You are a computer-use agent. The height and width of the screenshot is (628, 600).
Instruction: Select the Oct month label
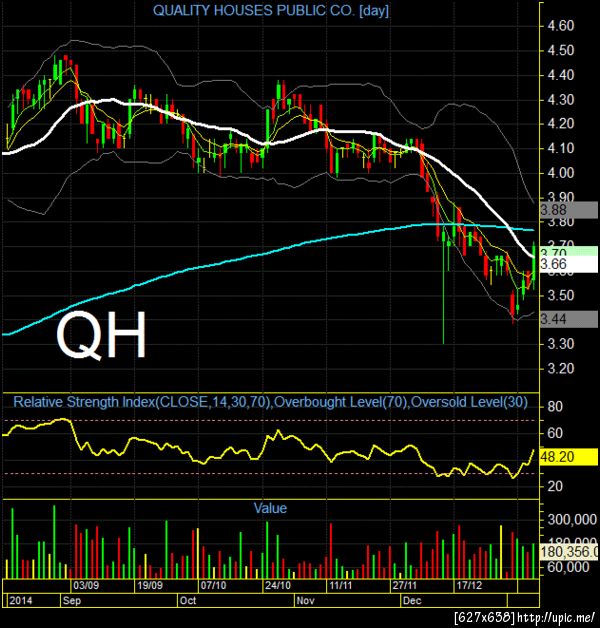pos(188,600)
